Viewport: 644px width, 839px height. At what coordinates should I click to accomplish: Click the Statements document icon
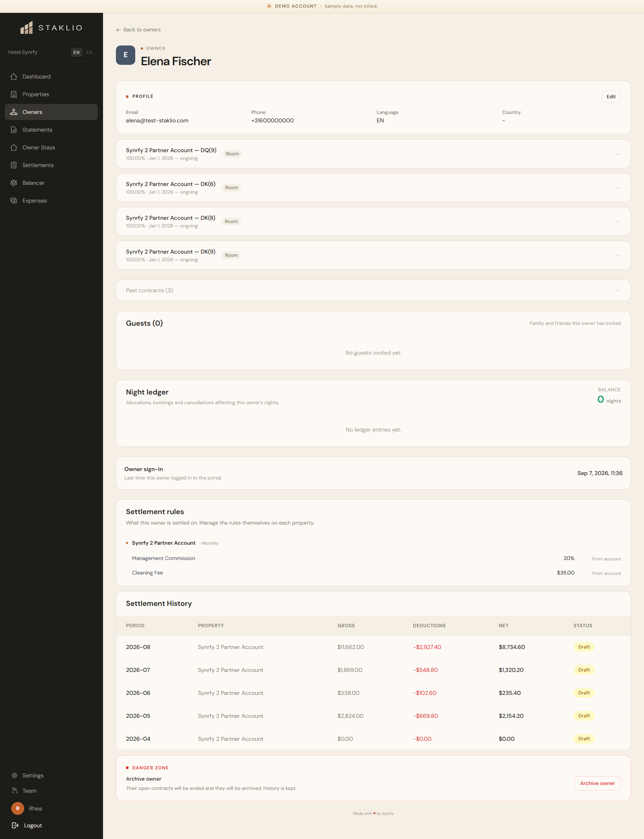(14, 130)
